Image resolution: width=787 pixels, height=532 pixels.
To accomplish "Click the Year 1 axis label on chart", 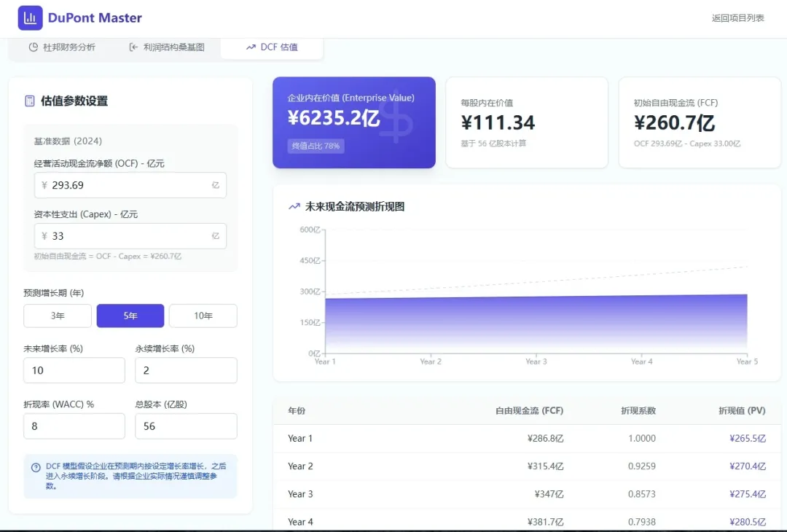I will (x=325, y=361).
